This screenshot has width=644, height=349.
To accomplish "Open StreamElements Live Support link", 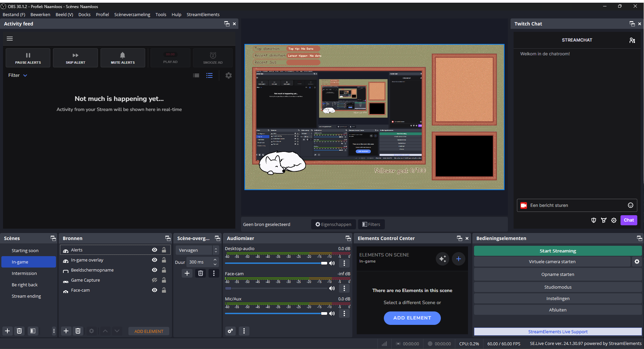I will pyautogui.click(x=558, y=332).
